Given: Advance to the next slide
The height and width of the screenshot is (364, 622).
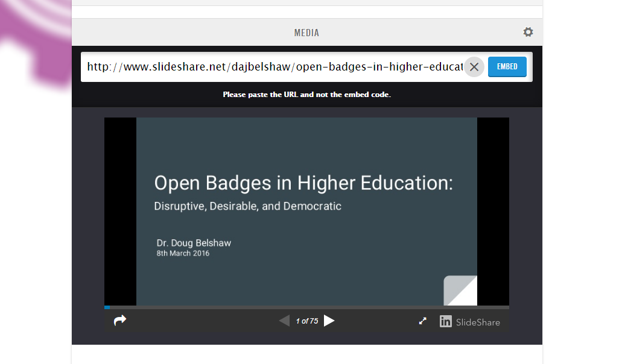Looking at the screenshot, I should tap(329, 321).
